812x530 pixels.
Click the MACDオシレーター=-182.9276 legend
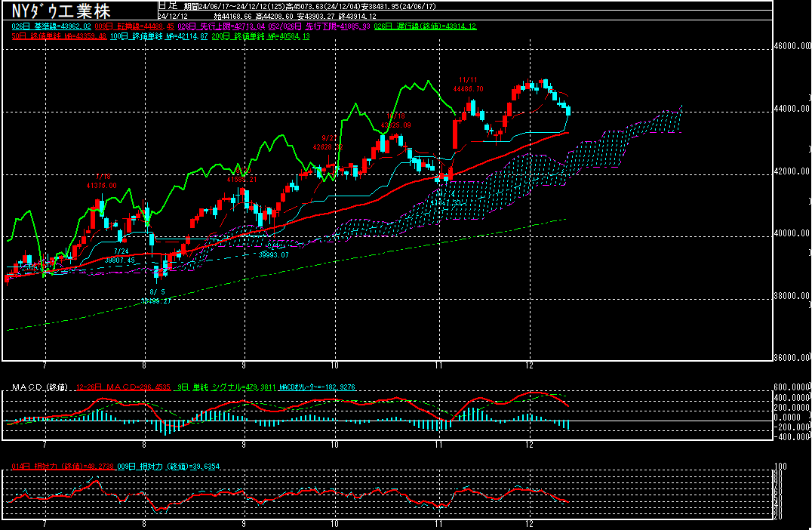click(x=318, y=387)
